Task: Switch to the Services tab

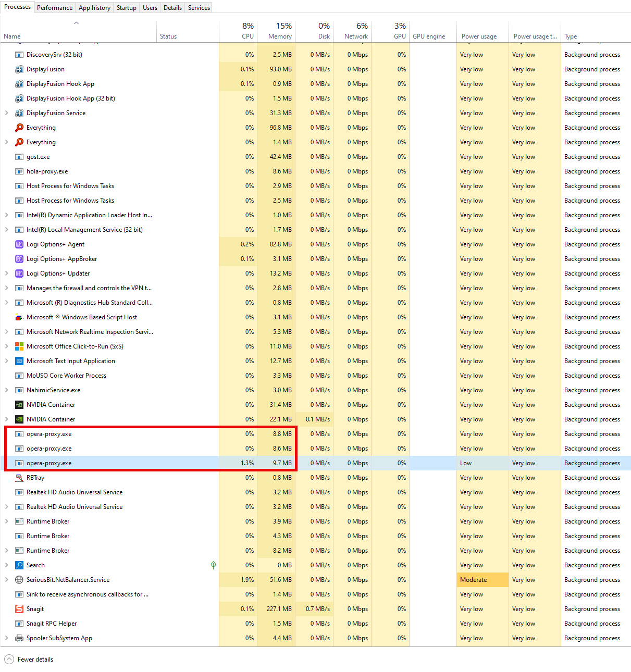Action: [199, 8]
